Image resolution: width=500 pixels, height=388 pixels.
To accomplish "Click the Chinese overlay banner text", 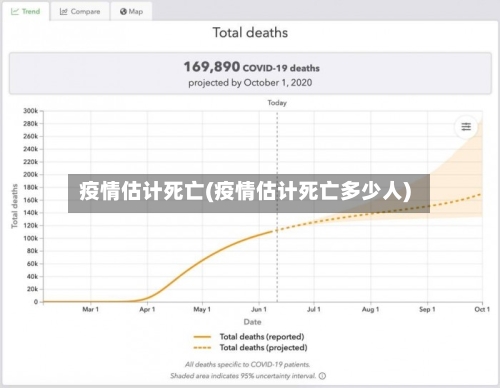I will 245,191.
